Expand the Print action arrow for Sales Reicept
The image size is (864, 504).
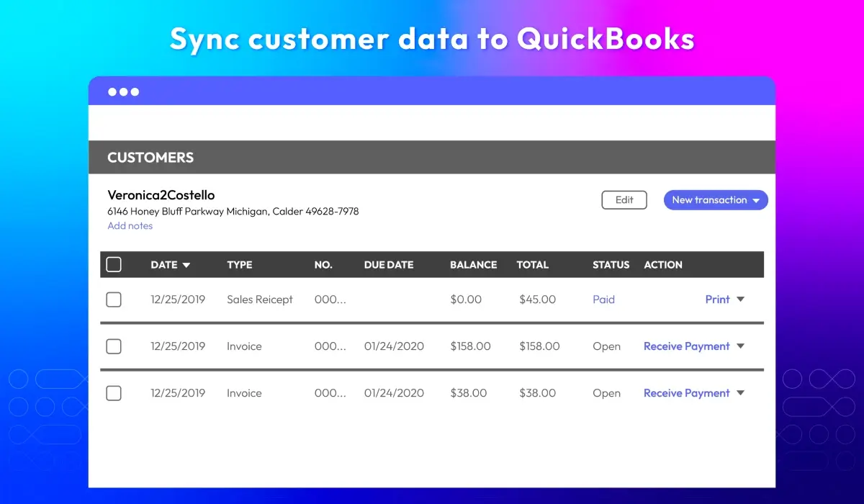point(740,300)
